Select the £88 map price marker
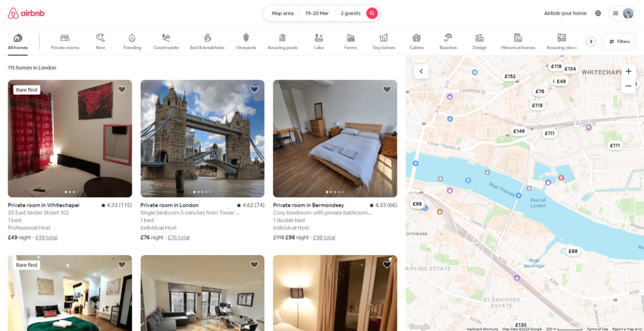 click(x=572, y=251)
